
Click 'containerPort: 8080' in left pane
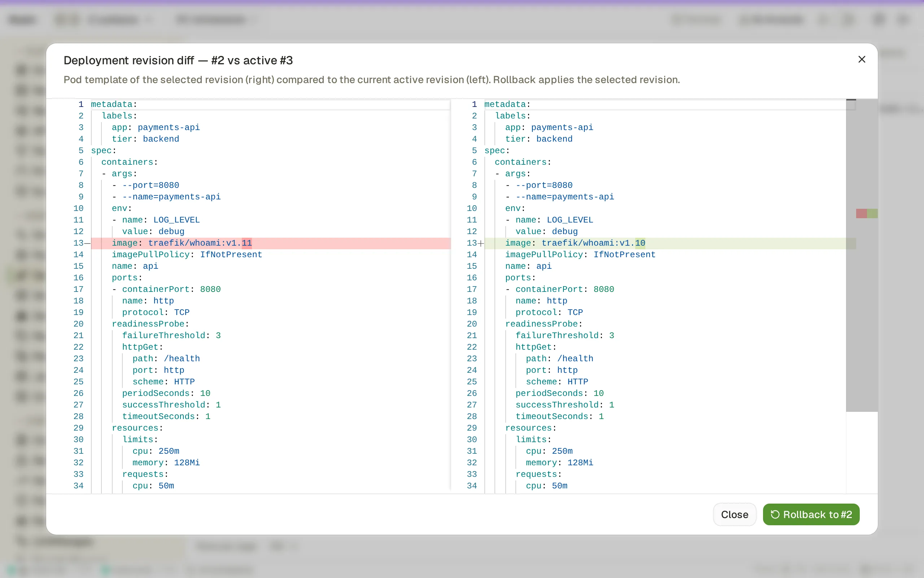pos(171,289)
